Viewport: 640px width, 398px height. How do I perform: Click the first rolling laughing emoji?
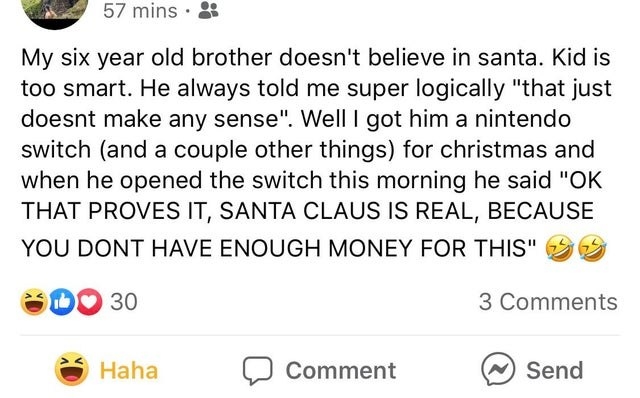(560, 249)
